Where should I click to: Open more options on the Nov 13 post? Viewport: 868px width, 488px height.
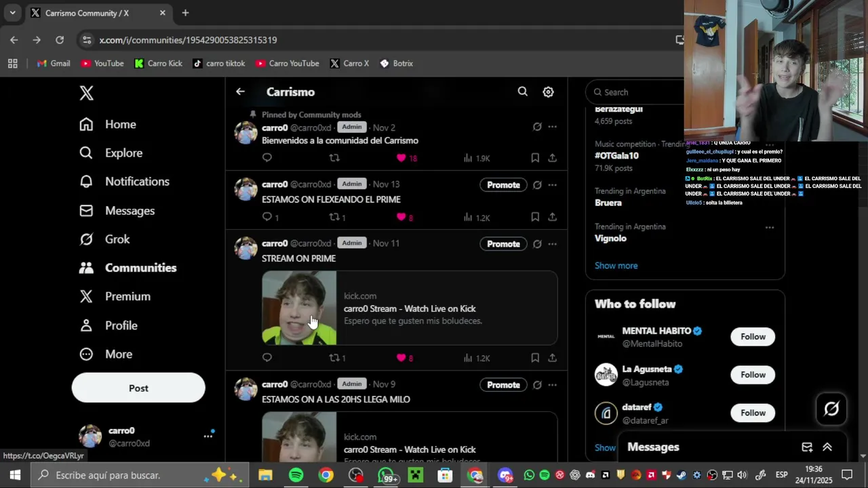(x=553, y=184)
